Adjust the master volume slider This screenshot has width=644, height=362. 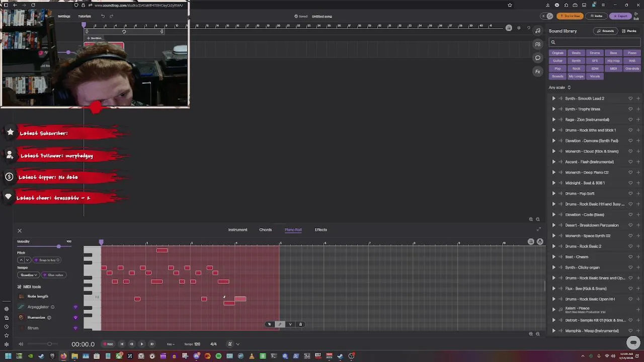[x=49, y=344]
